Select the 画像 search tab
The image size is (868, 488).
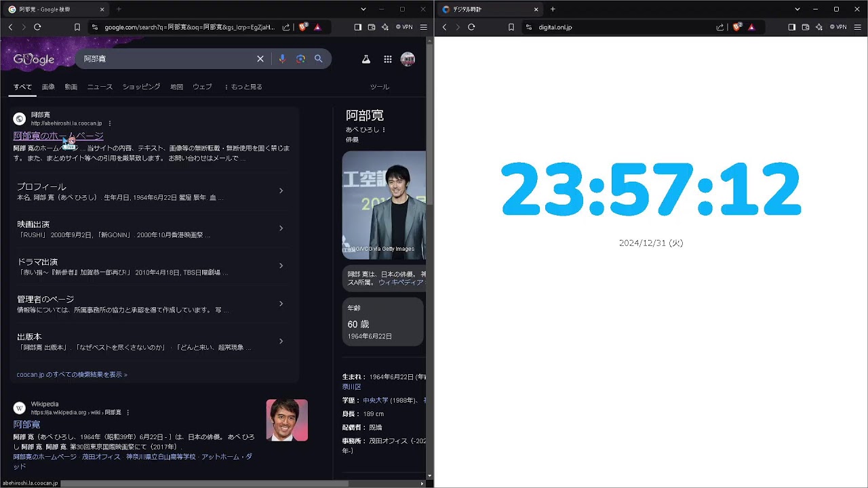(x=48, y=87)
